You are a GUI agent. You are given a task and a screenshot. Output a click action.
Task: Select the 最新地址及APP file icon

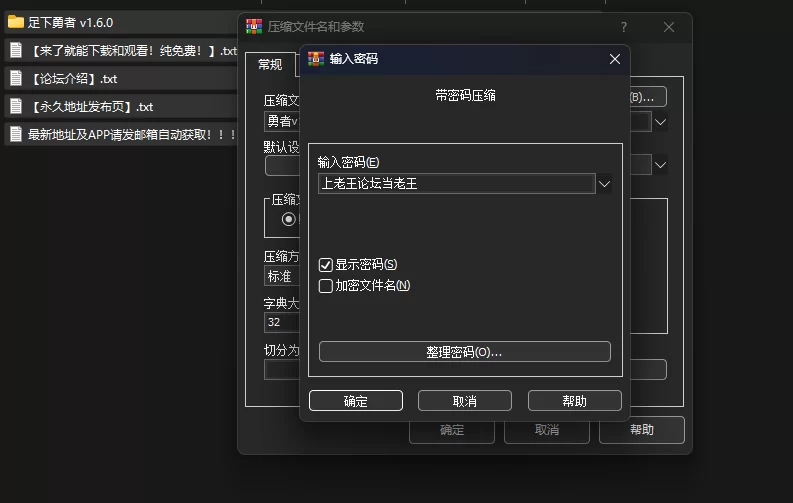(x=16, y=134)
